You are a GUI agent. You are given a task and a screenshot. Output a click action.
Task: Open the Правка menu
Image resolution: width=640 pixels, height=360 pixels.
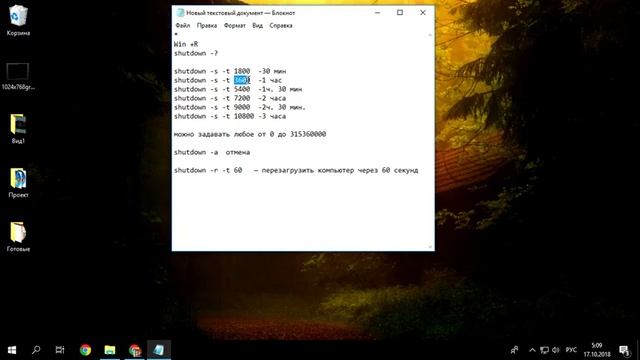click(x=207, y=25)
